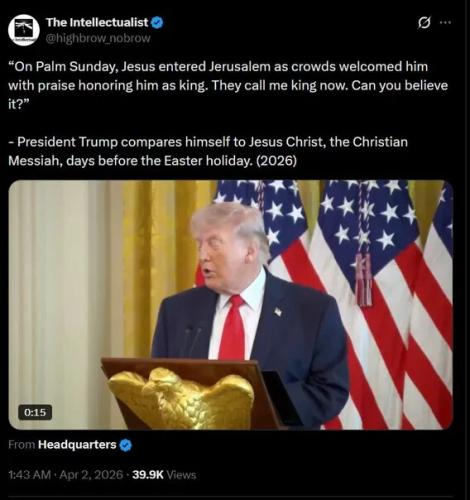Viewport: 470px width, 500px height.
Task: Open The Intellectualist profile avatar
Action: pos(24,30)
